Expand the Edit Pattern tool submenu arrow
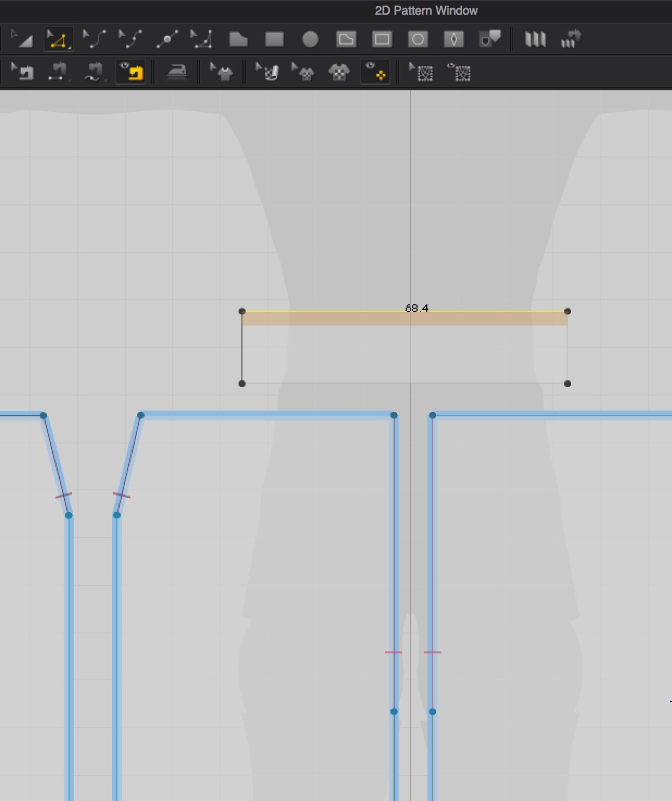The width and height of the screenshot is (672, 801). [69, 48]
